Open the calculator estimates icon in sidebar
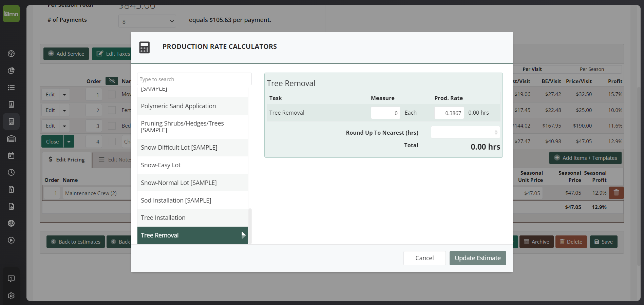 [x=11, y=121]
